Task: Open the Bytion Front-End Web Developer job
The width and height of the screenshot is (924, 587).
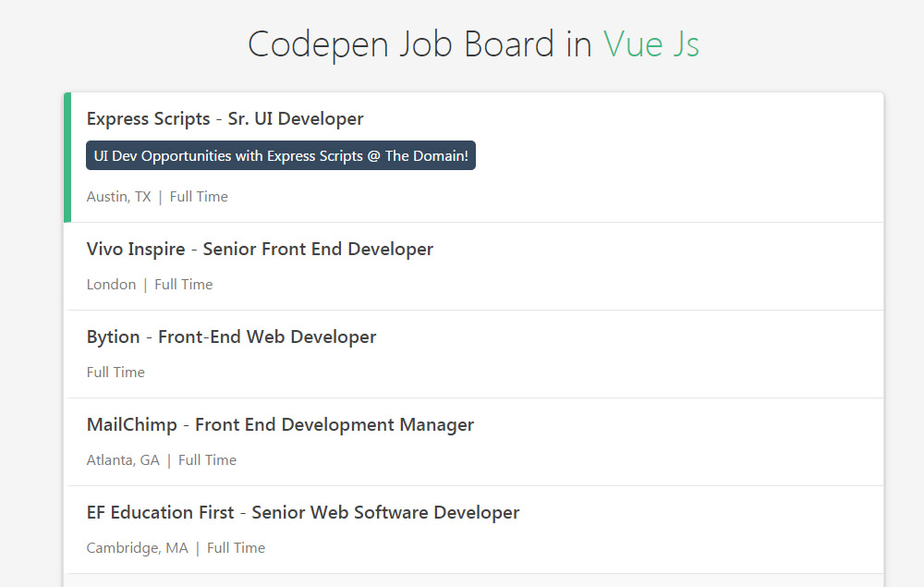Action: click(231, 336)
